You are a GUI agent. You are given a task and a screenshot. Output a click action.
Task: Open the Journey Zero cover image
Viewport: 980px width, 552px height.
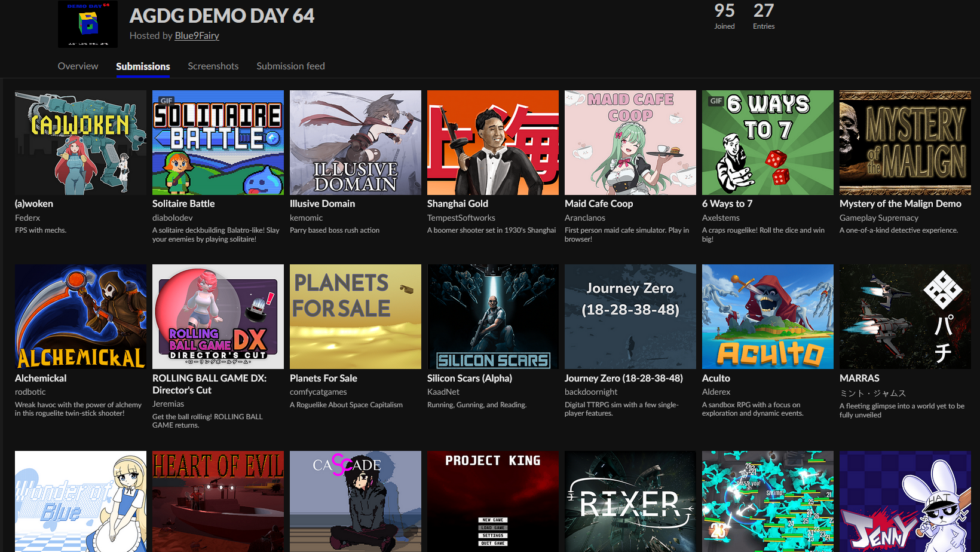(x=630, y=317)
